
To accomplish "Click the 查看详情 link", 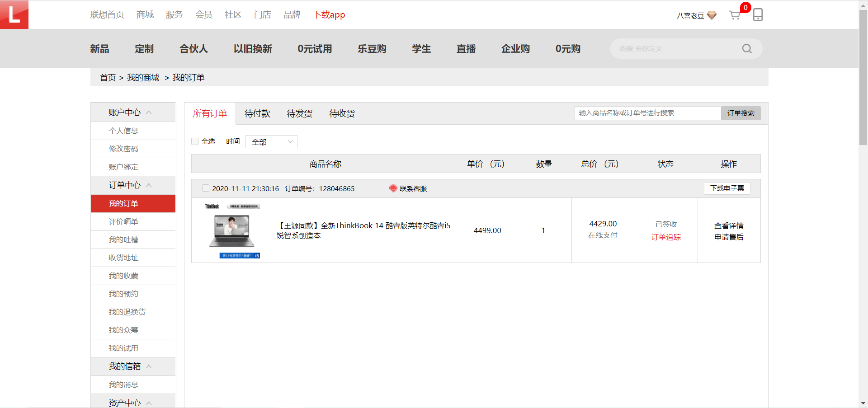I will pos(729,225).
